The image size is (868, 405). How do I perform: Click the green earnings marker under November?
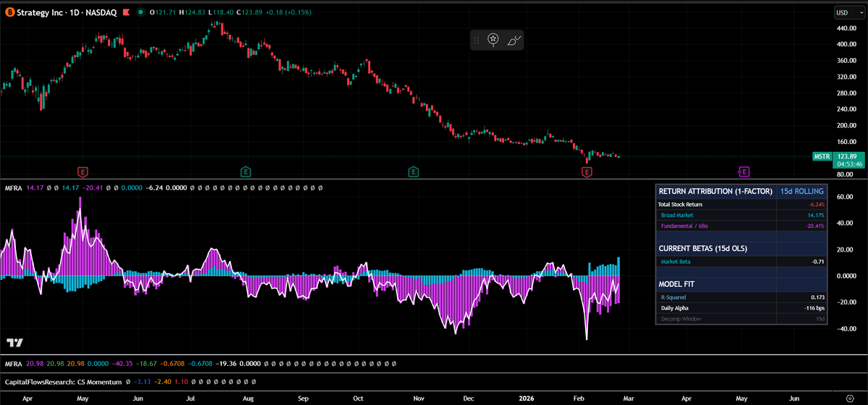pyautogui.click(x=413, y=171)
